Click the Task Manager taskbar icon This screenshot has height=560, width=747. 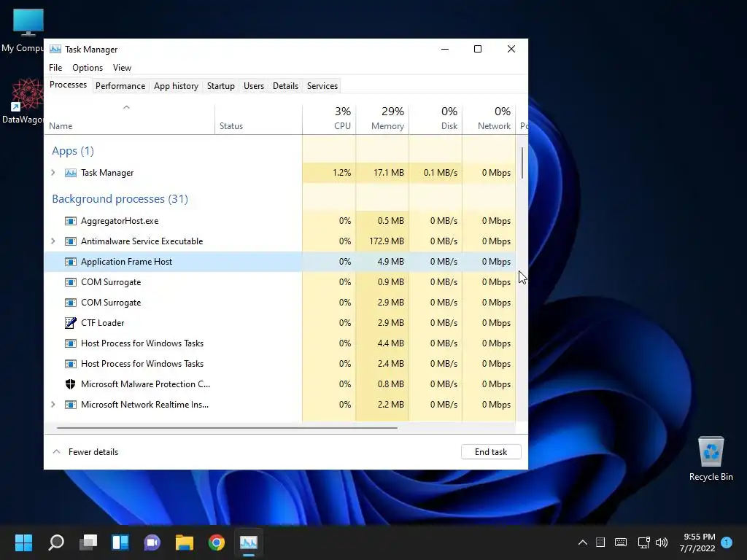tap(249, 542)
